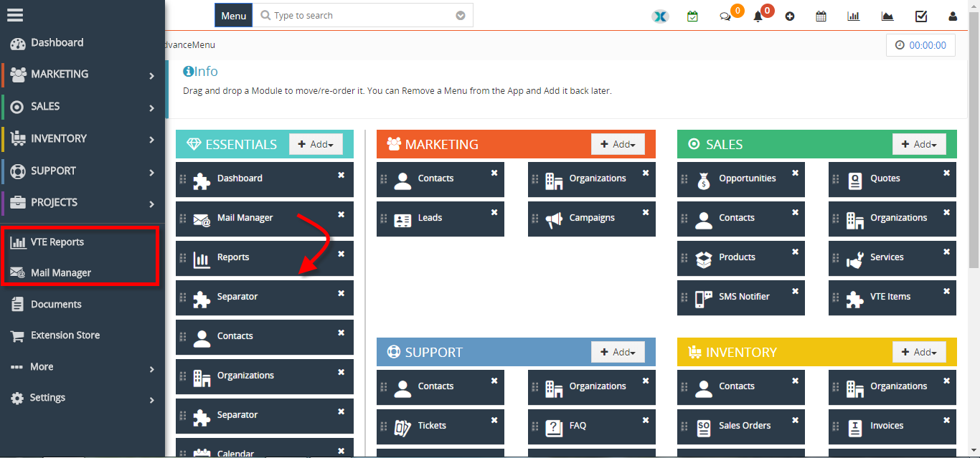Remove Services from the Sales menu
Viewport: 980px width, 458px height.
(x=946, y=252)
